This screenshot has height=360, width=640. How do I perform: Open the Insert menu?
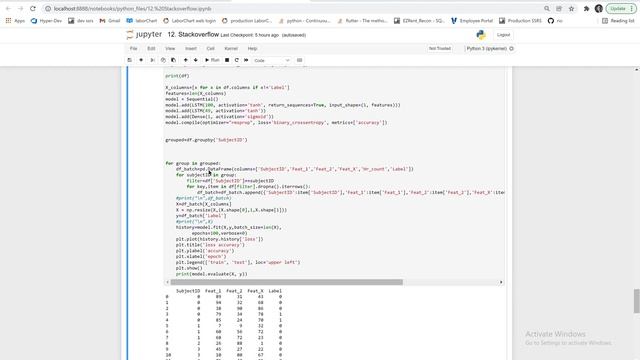(x=191, y=49)
